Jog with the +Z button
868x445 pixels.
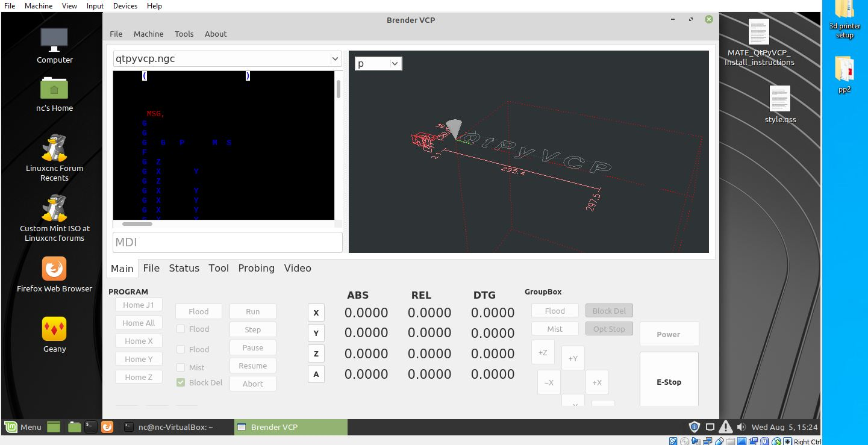tap(543, 352)
